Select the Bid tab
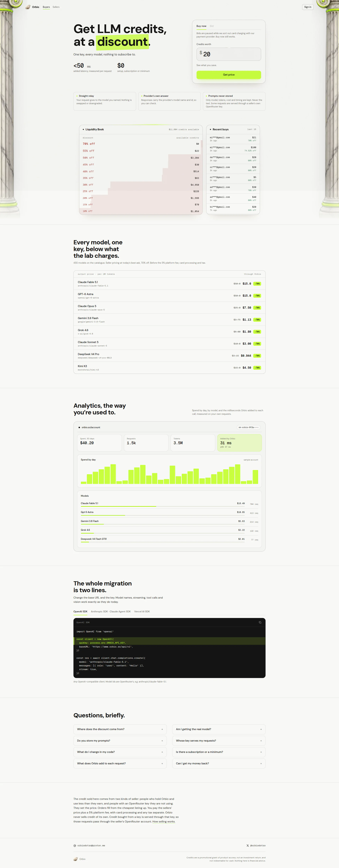Image resolution: width=339 pixels, height=868 pixels. (x=212, y=26)
